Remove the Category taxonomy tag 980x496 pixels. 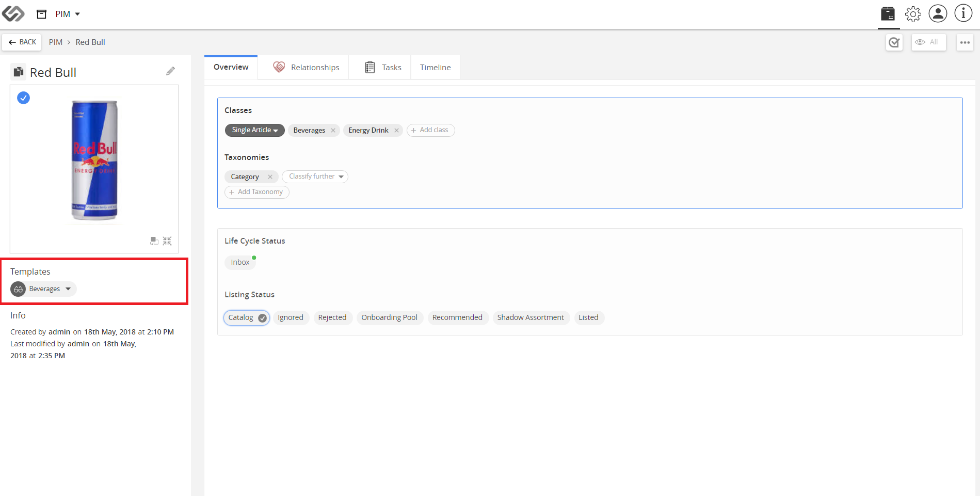270,177
